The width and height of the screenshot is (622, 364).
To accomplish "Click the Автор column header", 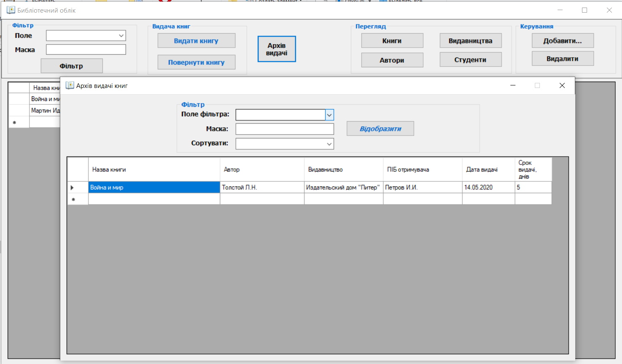I will (x=262, y=170).
